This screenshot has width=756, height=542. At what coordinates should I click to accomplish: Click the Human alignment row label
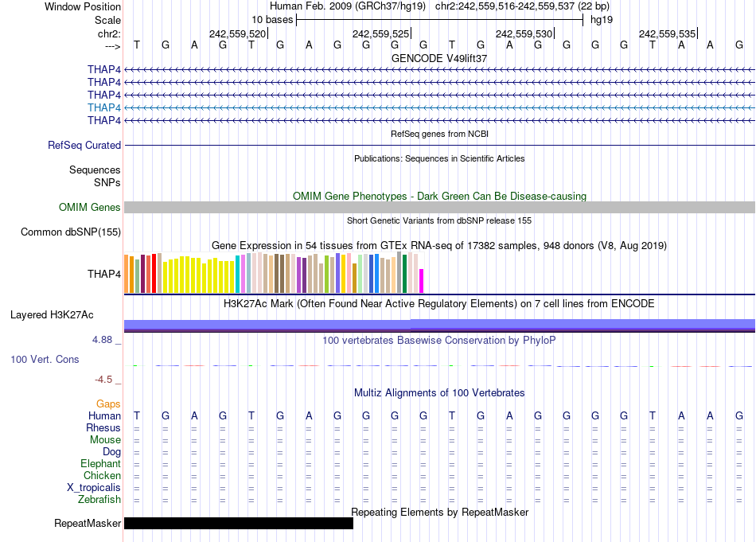(x=104, y=415)
